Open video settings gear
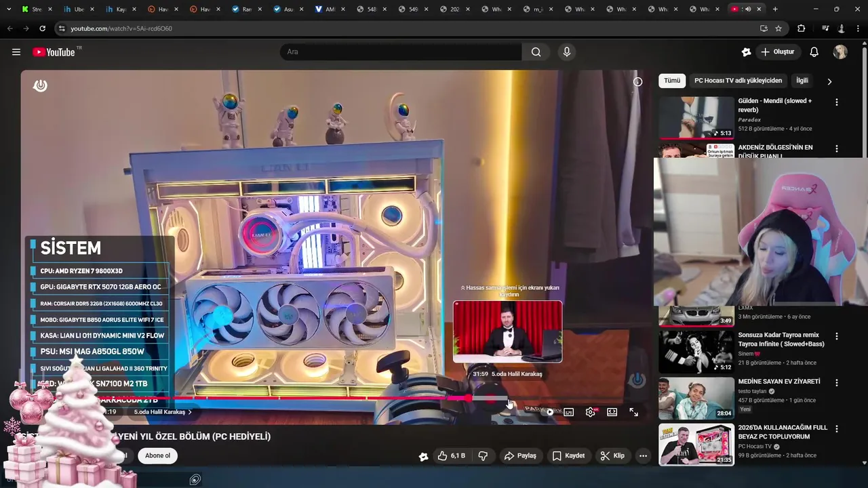Image resolution: width=868 pixels, height=488 pixels. [x=591, y=412]
